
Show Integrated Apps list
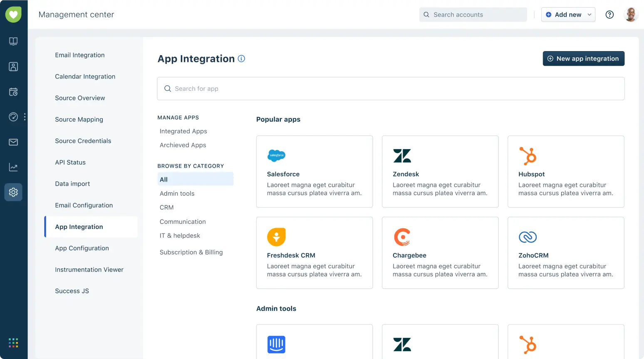183,131
